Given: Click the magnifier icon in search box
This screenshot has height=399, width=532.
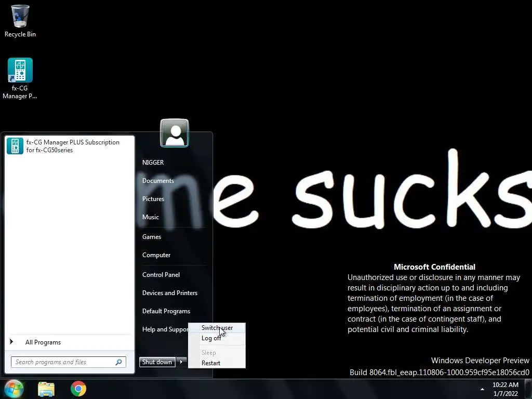Looking at the screenshot, I should pyautogui.click(x=119, y=362).
